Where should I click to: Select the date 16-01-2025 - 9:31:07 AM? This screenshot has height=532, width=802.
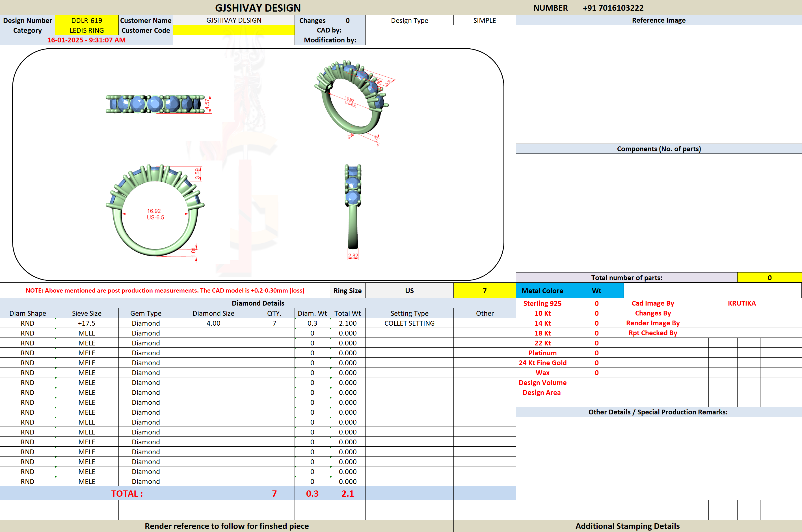tap(86, 40)
